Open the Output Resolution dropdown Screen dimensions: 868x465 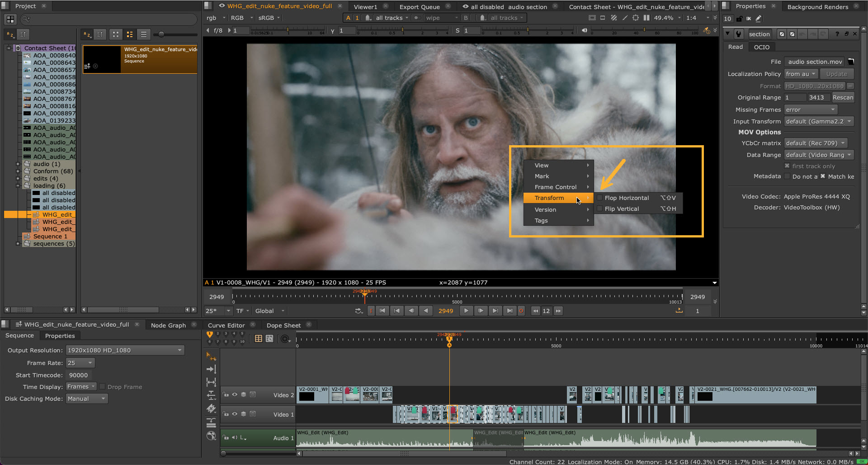click(125, 350)
